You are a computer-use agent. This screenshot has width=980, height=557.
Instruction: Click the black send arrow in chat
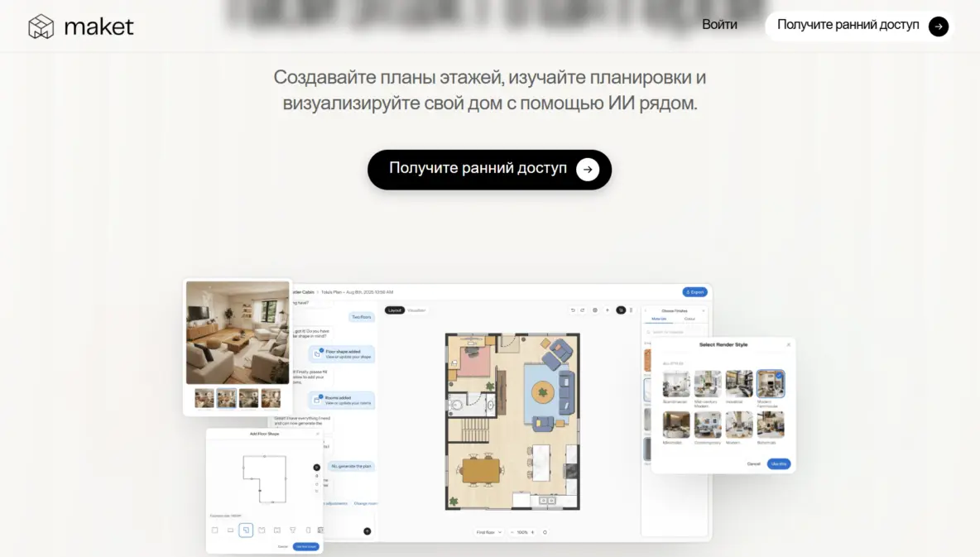(x=367, y=531)
